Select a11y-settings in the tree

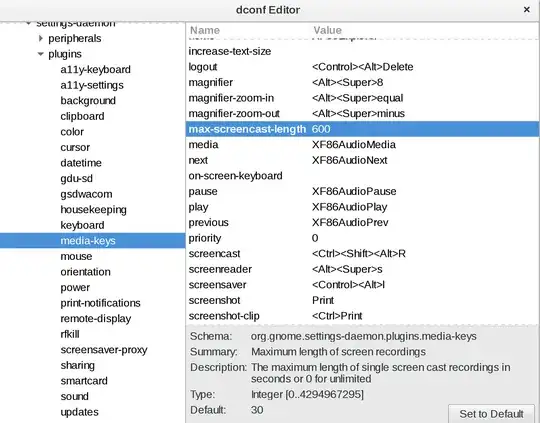92,85
